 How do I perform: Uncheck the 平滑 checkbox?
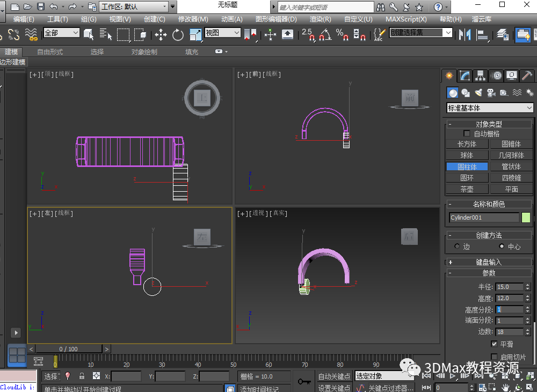click(494, 344)
